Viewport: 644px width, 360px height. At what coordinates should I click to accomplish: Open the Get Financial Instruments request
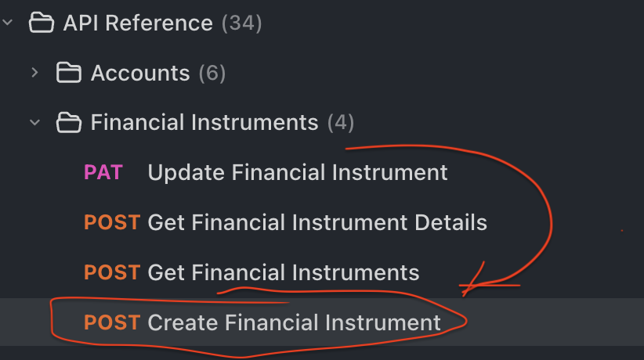284,272
